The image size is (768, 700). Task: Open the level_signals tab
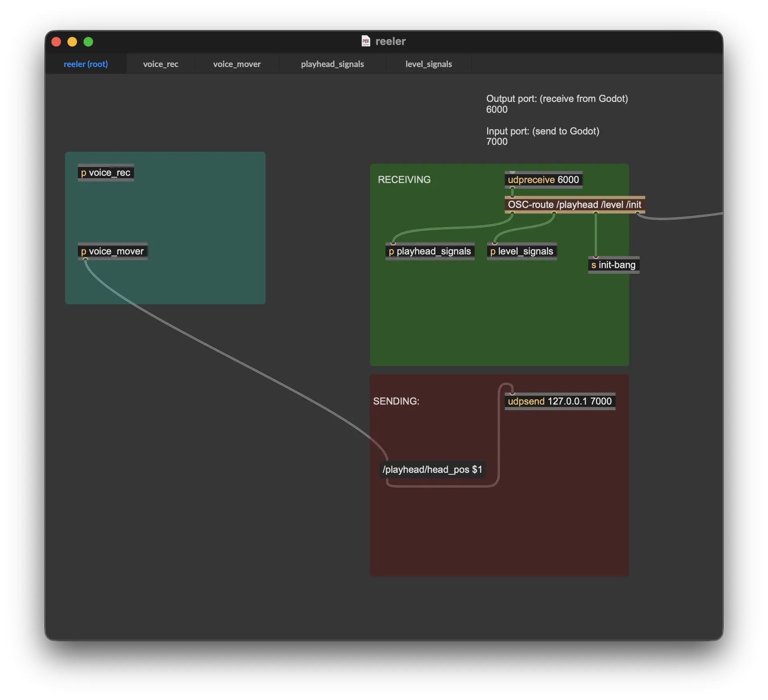429,64
